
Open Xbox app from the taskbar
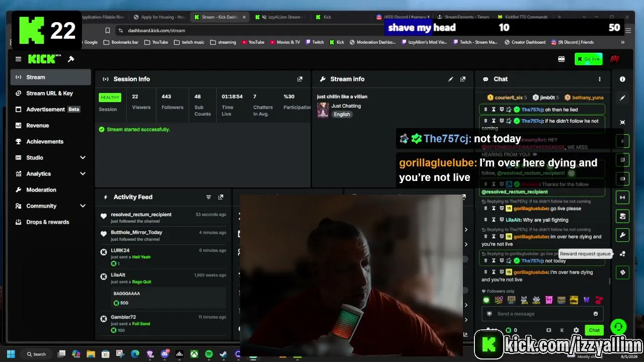[194, 354]
